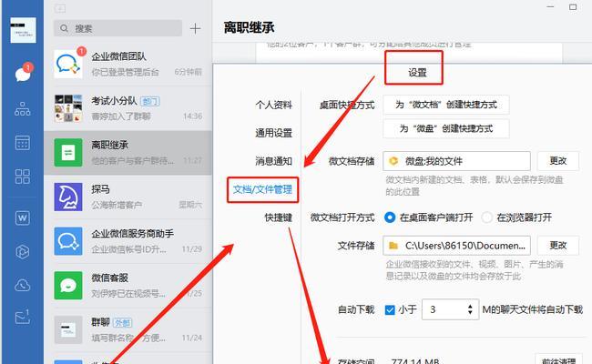Click the search box in chat list

[x=117, y=28]
